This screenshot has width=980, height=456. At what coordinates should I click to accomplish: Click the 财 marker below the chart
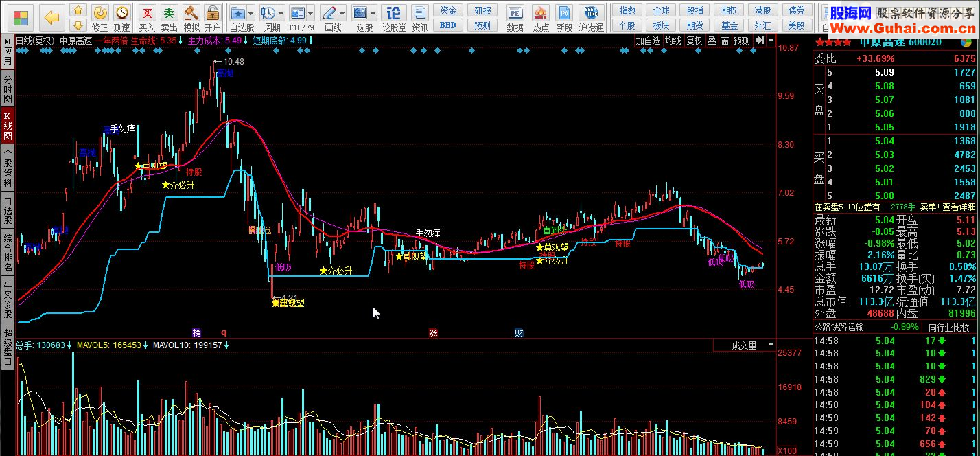pyautogui.click(x=520, y=333)
